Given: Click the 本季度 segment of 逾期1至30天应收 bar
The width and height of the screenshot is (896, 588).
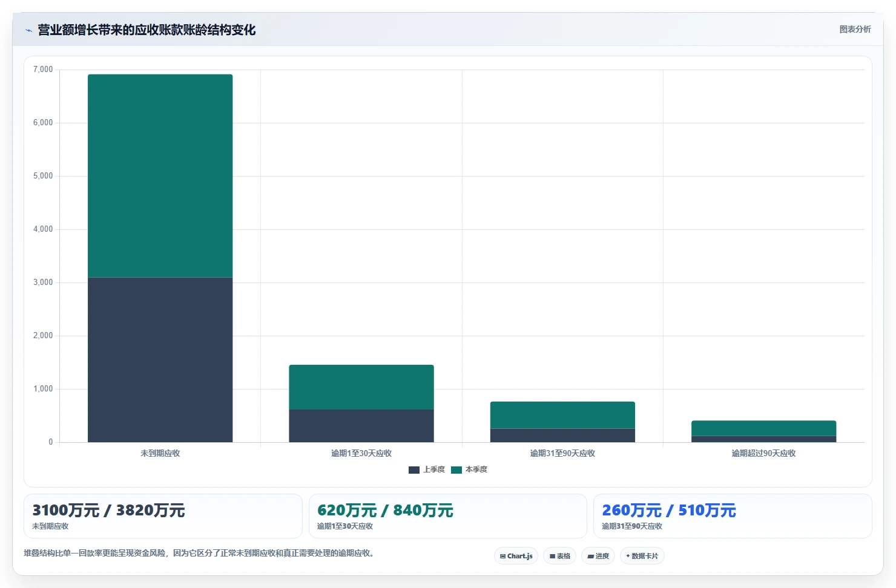Looking at the screenshot, I should [x=361, y=387].
